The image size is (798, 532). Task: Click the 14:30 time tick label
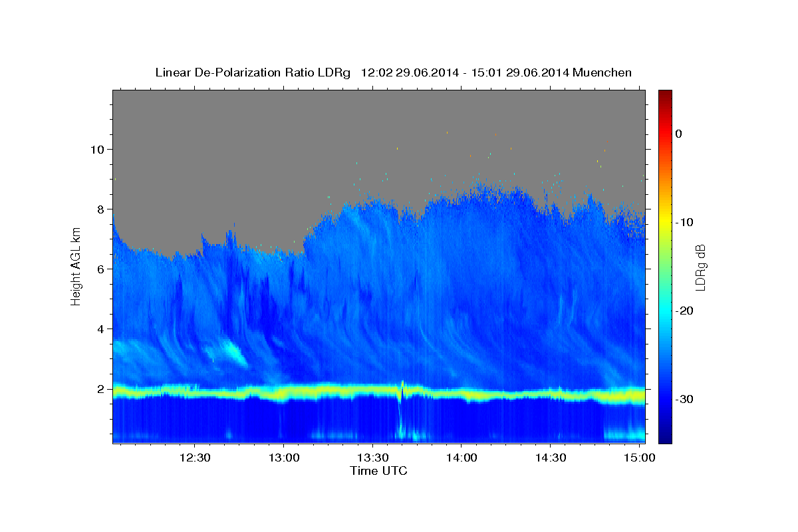(x=551, y=458)
